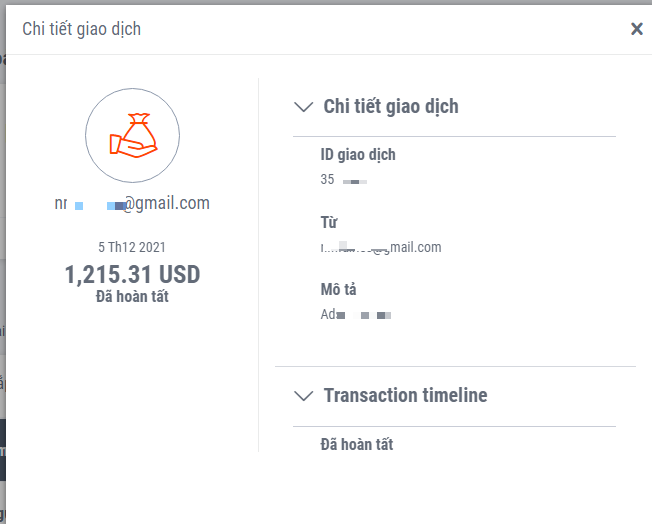The width and height of the screenshot is (652, 524).
Task: Select the transaction ID value starting with 35
Action: click(344, 180)
